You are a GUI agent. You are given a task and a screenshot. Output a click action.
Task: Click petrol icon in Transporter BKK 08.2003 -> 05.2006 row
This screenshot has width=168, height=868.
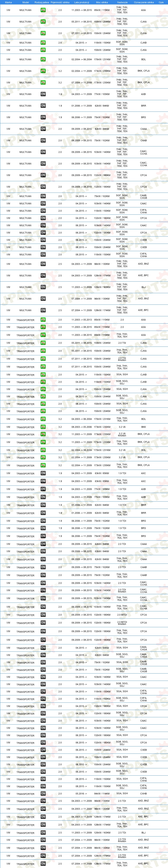click(x=43, y=427)
